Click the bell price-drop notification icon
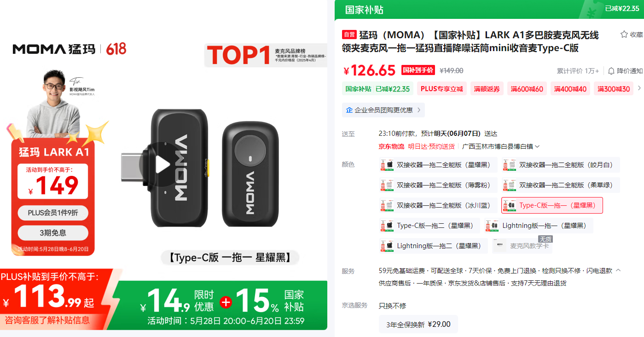Image resolution: width=644 pixels, height=337 pixels. [x=611, y=71]
